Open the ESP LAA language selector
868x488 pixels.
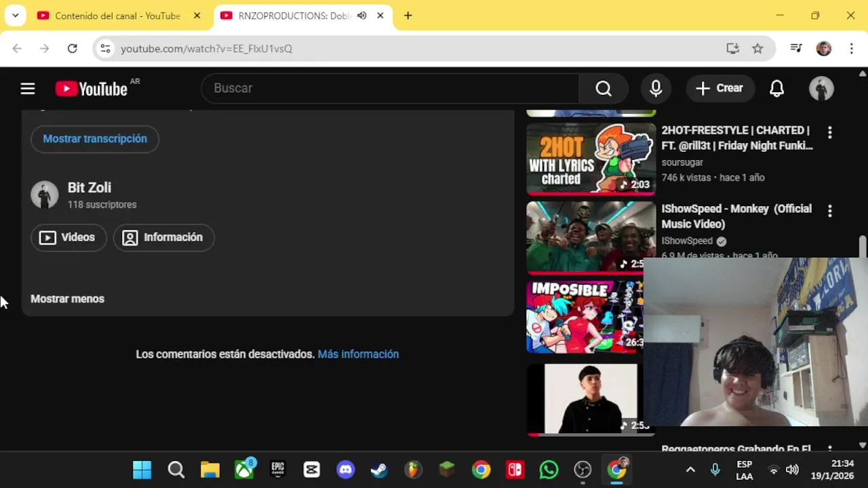point(744,470)
